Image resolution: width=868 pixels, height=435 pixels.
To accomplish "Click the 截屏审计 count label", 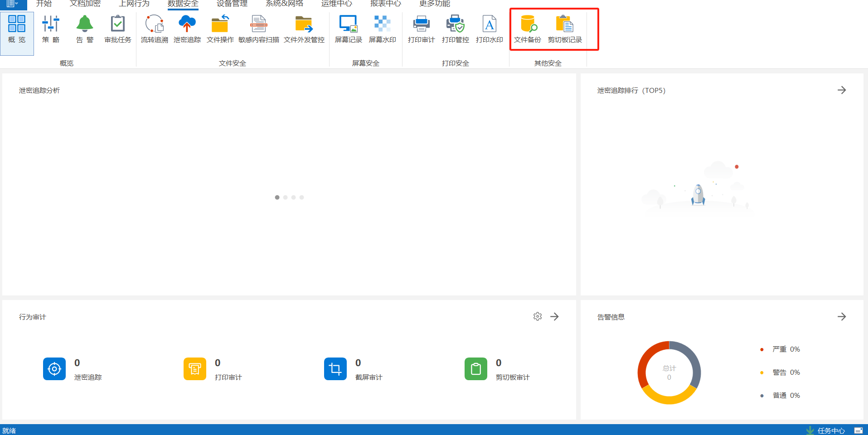I will (369, 377).
